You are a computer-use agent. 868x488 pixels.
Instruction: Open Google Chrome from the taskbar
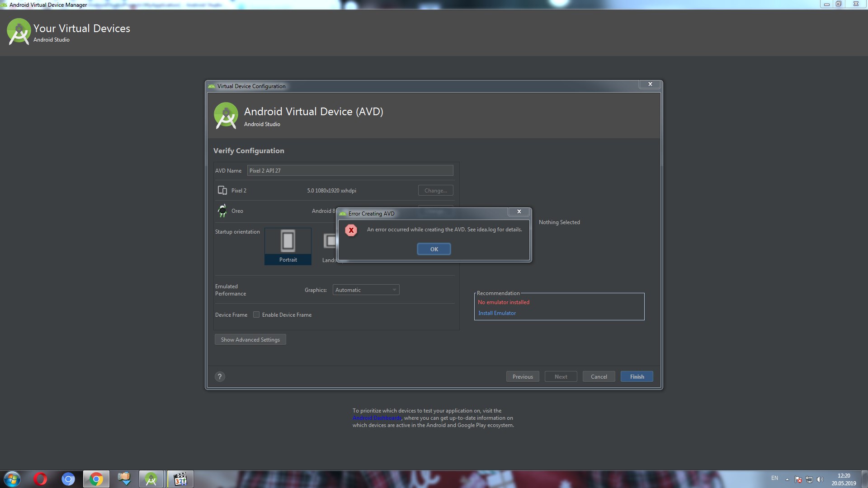[96, 479]
